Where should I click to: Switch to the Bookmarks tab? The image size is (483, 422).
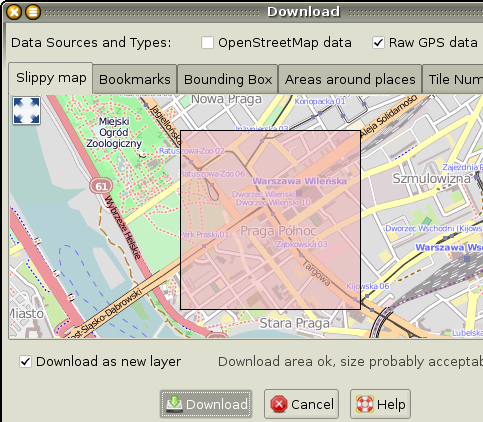135,79
